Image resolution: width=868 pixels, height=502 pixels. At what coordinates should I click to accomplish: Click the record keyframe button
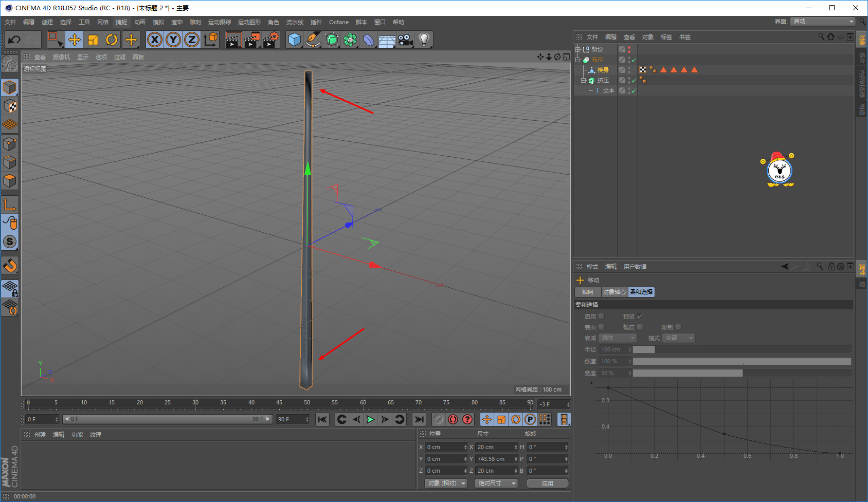(453, 419)
